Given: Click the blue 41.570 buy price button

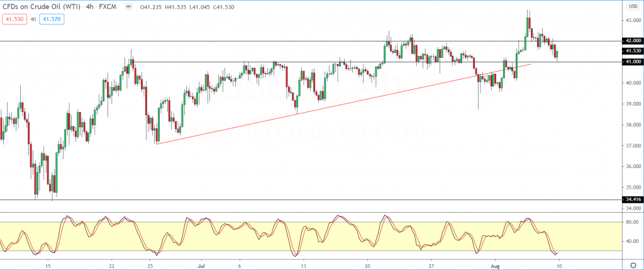Looking at the screenshot, I should coord(52,19).
